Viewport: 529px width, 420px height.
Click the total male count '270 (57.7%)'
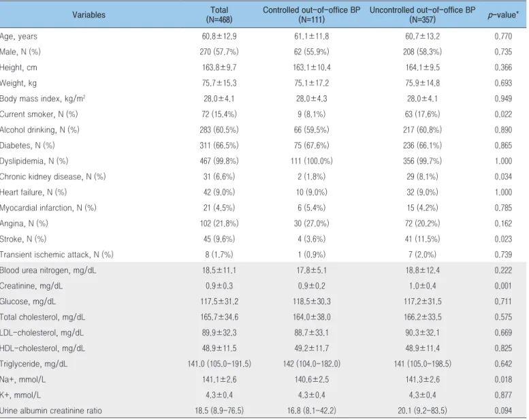tap(219, 52)
